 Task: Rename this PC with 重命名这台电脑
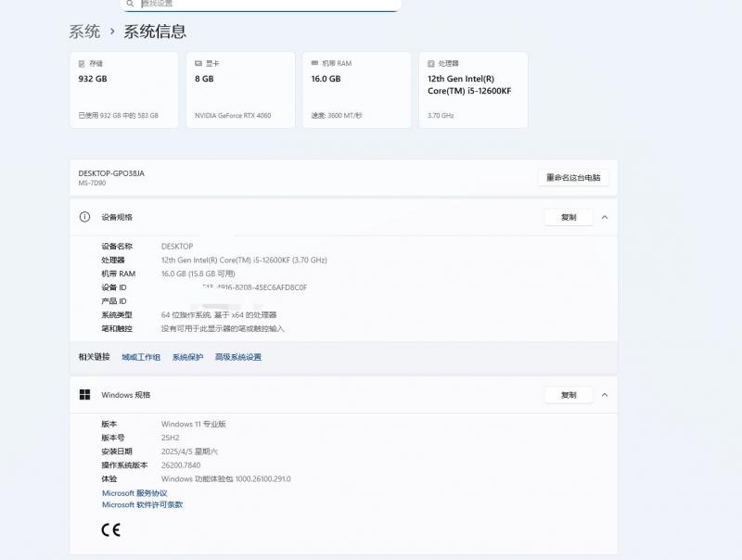(572, 178)
